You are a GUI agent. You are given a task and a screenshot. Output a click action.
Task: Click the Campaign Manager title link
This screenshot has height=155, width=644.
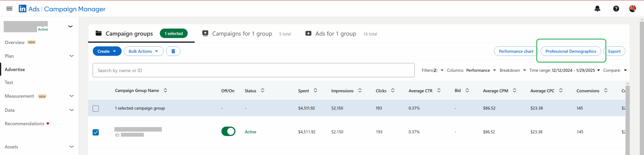click(x=75, y=9)
